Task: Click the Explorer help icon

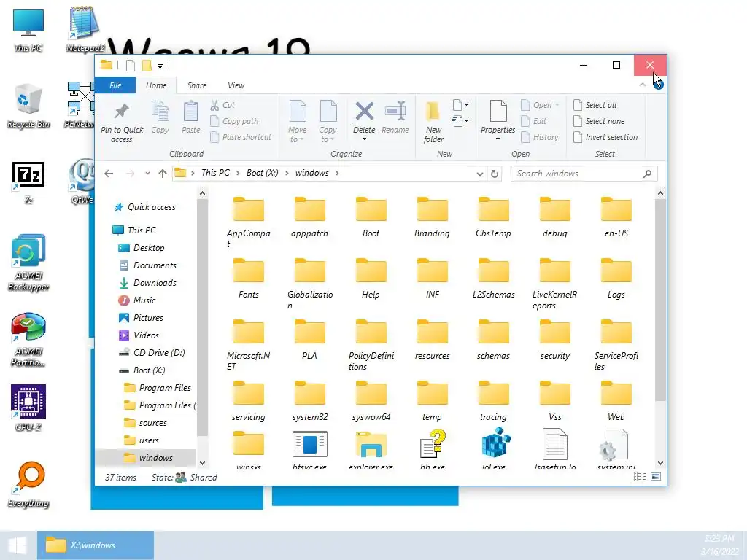Action: [658, 85]
